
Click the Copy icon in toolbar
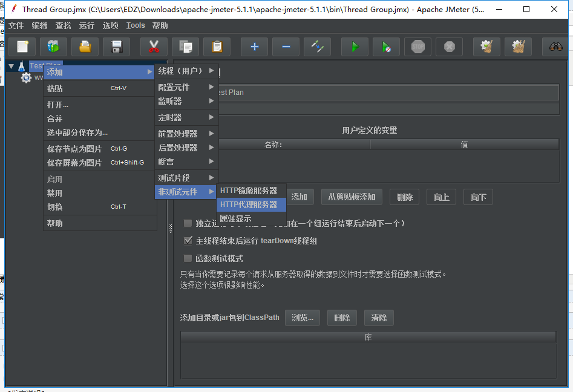click(186, 47)
